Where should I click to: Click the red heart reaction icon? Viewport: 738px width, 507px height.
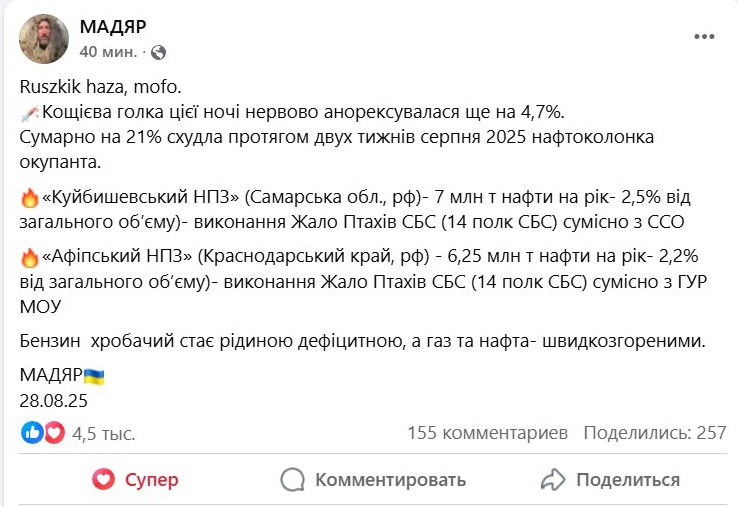point(54,433)
